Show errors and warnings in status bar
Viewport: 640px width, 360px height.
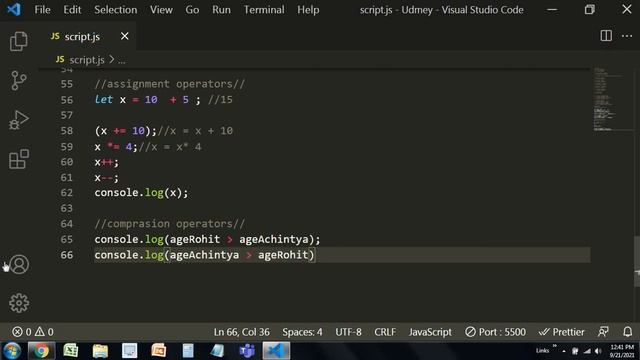[x=33, y=332]
